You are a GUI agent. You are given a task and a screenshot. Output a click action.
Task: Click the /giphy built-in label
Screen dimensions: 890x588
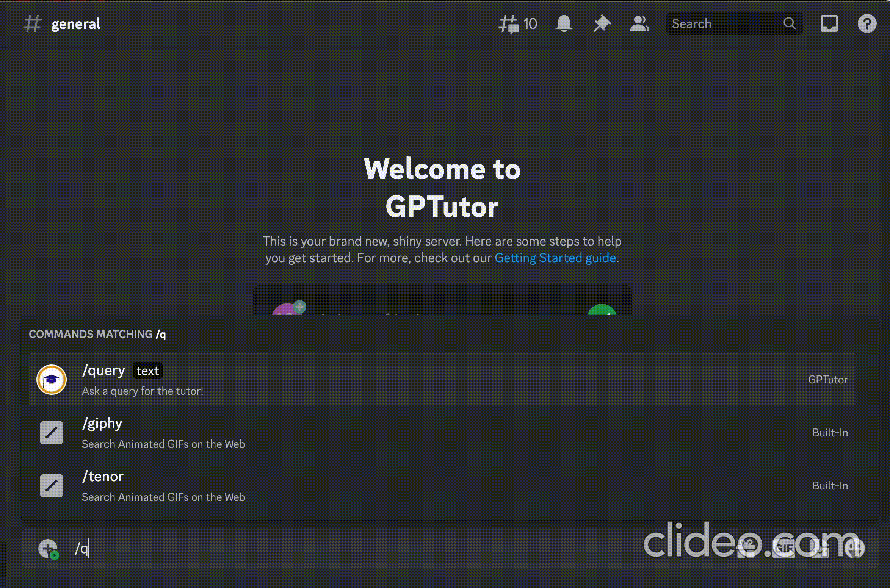click(830, 432)
